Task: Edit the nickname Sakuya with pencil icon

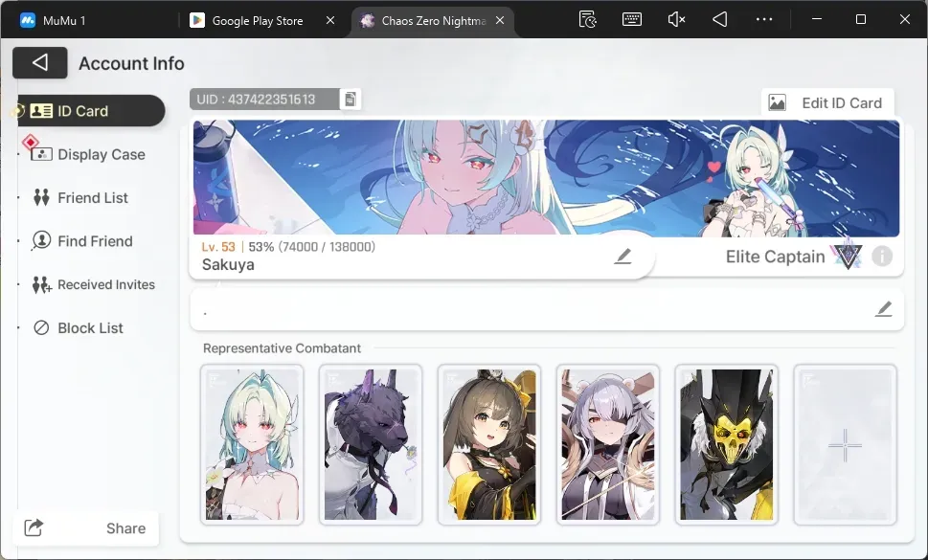Action: 622,257
